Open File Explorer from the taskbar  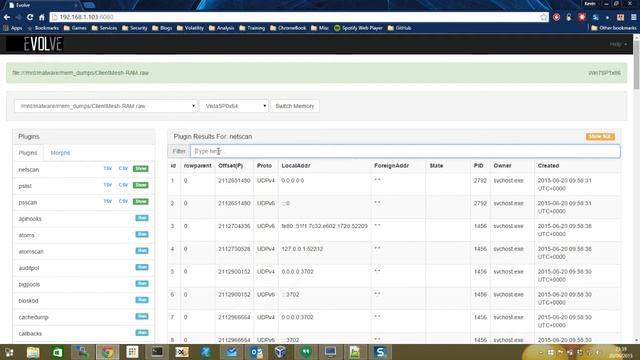pos(33,352)
